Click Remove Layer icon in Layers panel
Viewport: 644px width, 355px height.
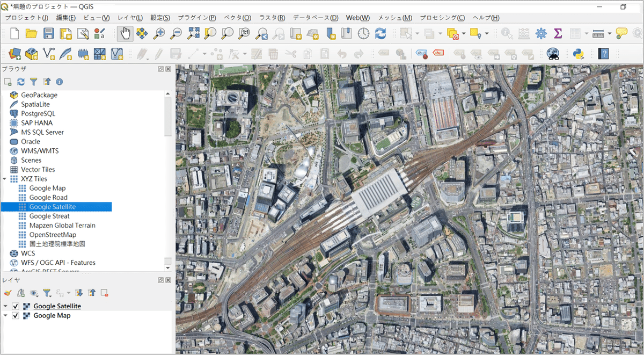click(x=105, y=293)
